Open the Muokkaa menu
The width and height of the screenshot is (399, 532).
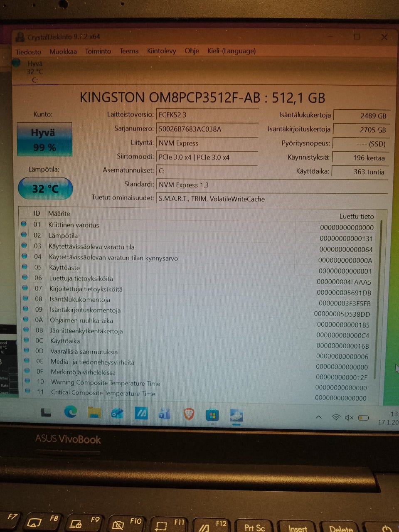tap(63, 52)
